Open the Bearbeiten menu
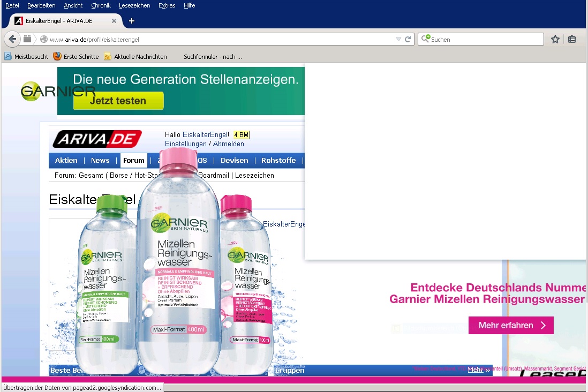Viewport: 588px width, 392px height. click(x=41, y=5)
